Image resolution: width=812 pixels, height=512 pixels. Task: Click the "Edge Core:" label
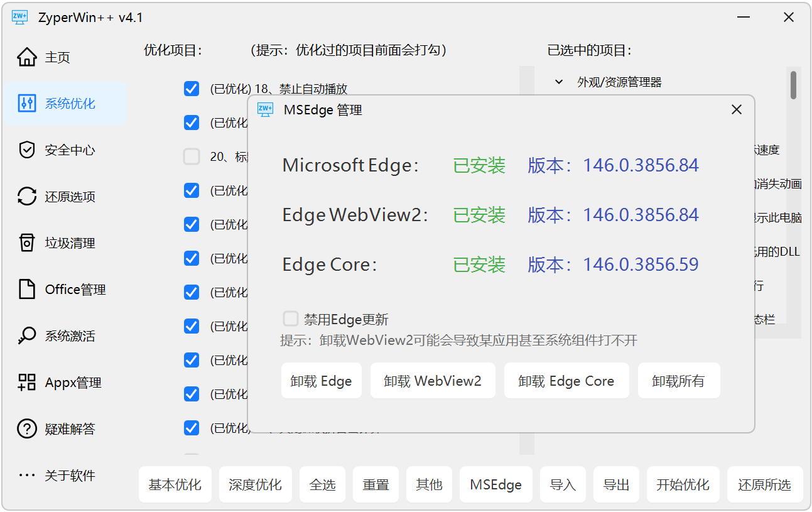[330, 264]
